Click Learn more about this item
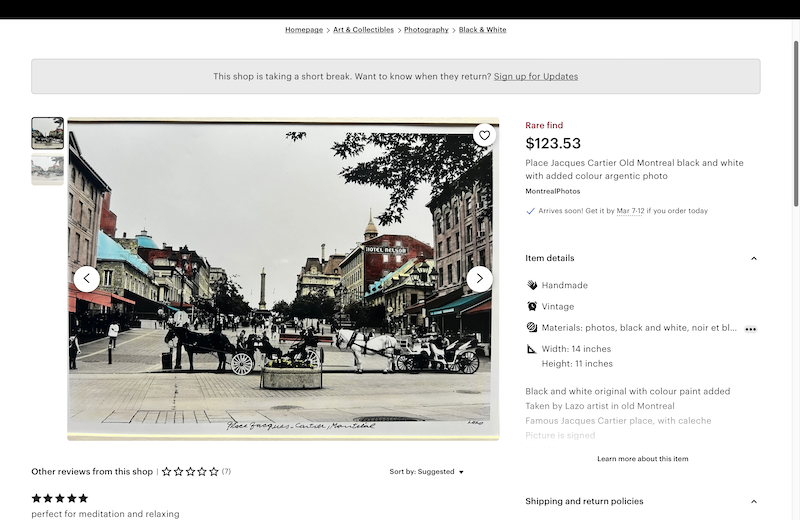The image size is (800, 520). click(x=642, y=459)
